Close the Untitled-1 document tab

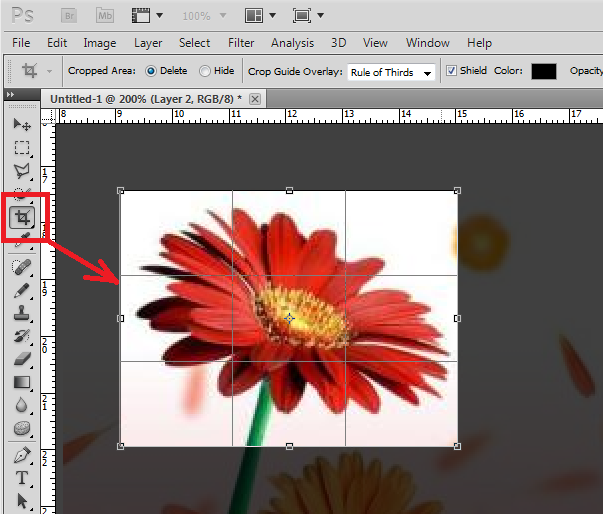tap(255, 99)
